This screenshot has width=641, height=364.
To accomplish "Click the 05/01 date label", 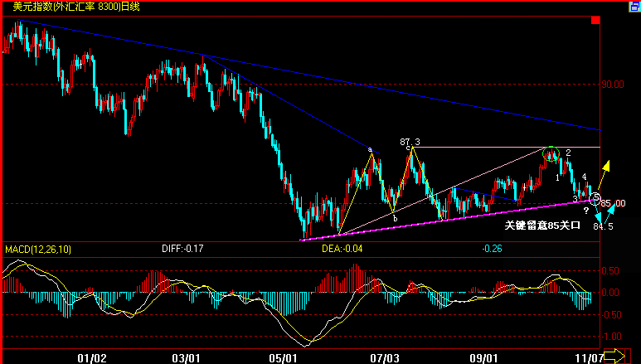I will (283, 358).
